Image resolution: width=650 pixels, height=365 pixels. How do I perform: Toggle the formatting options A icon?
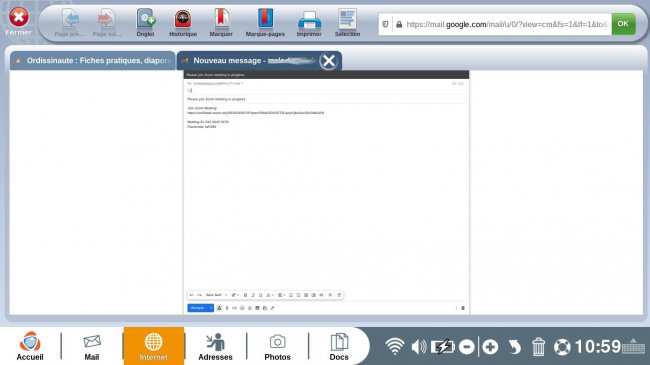219,308
